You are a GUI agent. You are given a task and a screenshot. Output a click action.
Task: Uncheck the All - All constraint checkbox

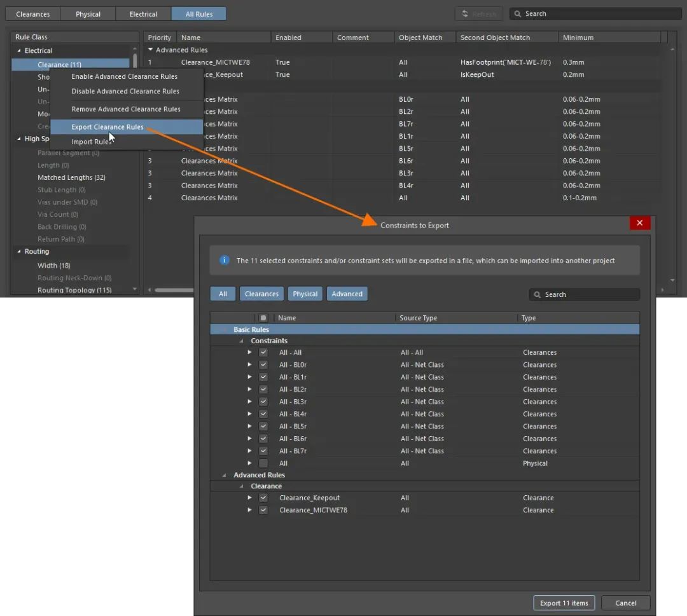[x=263, y=352]
